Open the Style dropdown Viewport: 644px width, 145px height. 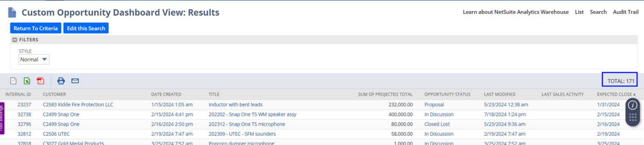pyautogui.click(x=34, y=60)
